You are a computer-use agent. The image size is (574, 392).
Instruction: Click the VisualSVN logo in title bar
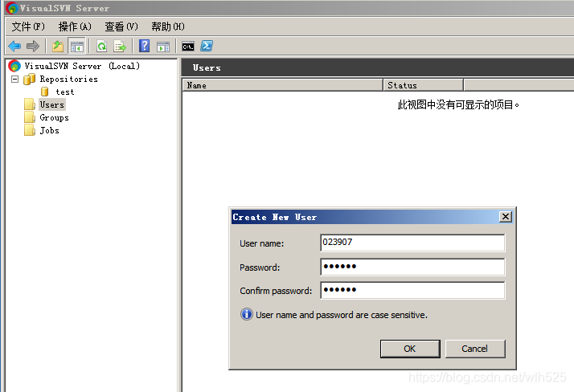coord(12,8)
